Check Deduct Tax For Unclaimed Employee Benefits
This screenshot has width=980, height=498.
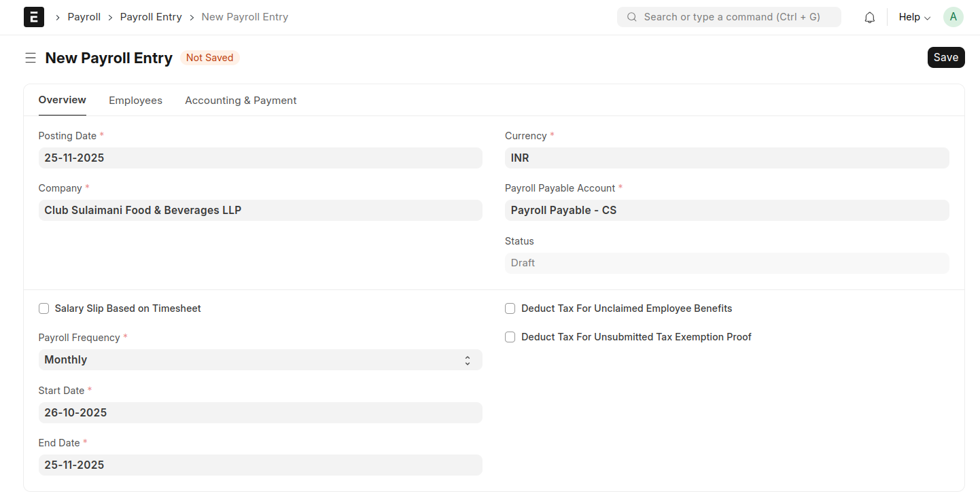point(510,308)
